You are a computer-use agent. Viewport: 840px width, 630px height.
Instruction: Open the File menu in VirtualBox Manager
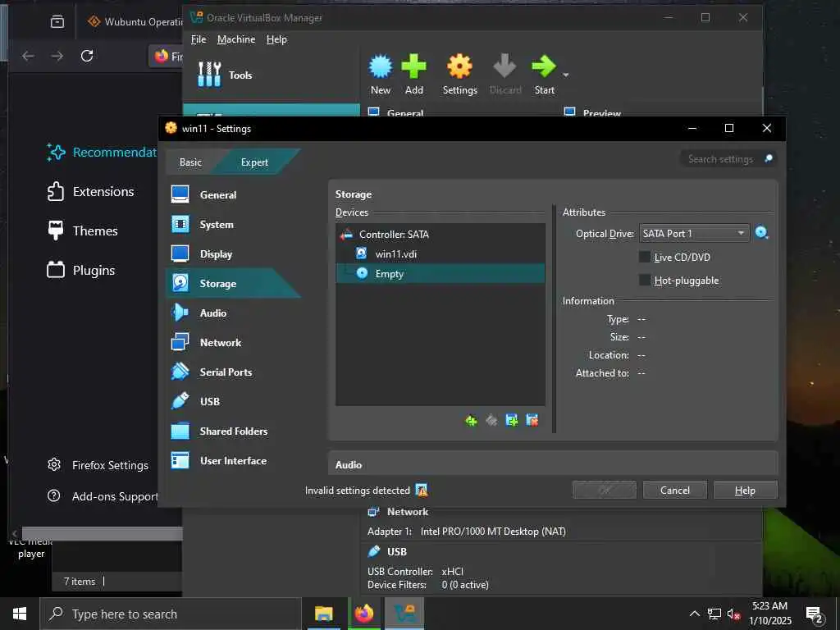pyautogui.click(x=199, y=39)
